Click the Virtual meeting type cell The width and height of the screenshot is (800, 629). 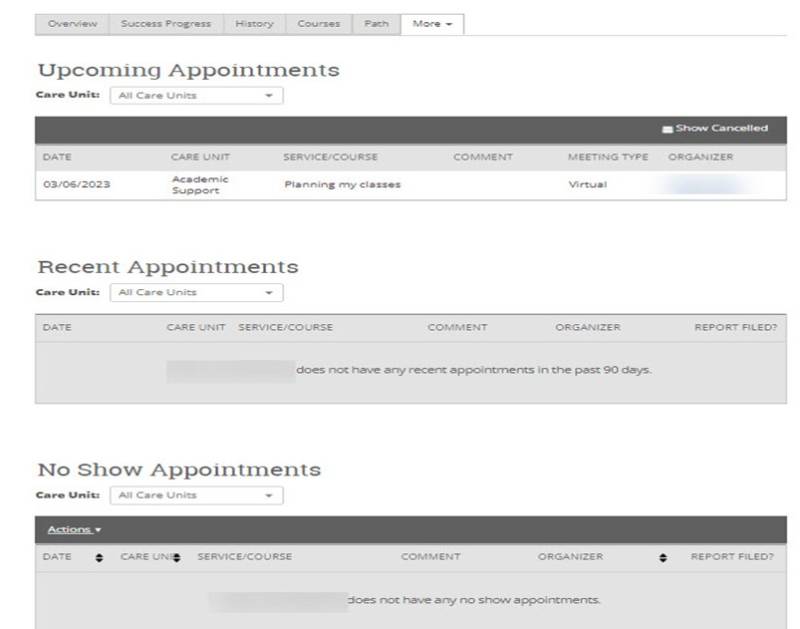587,185
